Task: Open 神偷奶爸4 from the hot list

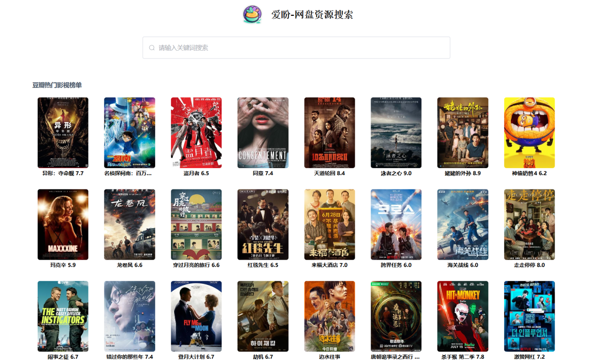Action: click(529, 132)
